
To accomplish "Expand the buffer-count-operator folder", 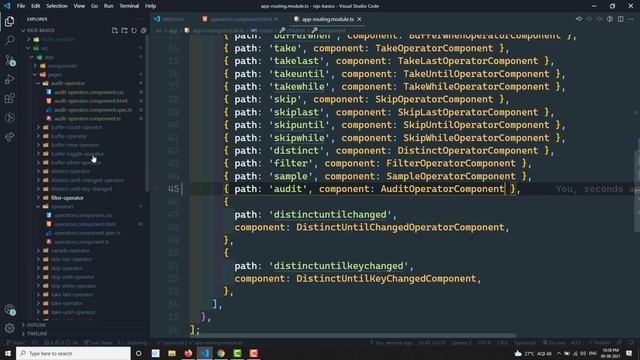I will coord(76,127).
